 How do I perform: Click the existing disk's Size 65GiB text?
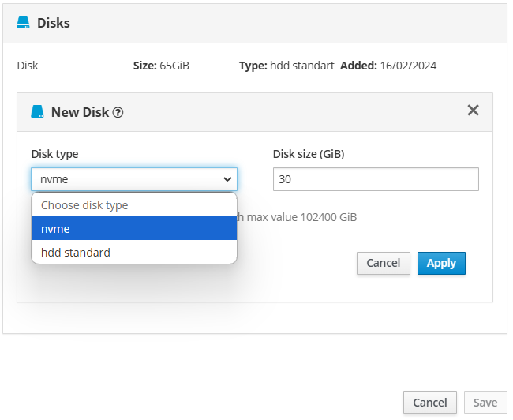[x=161, y=66]
